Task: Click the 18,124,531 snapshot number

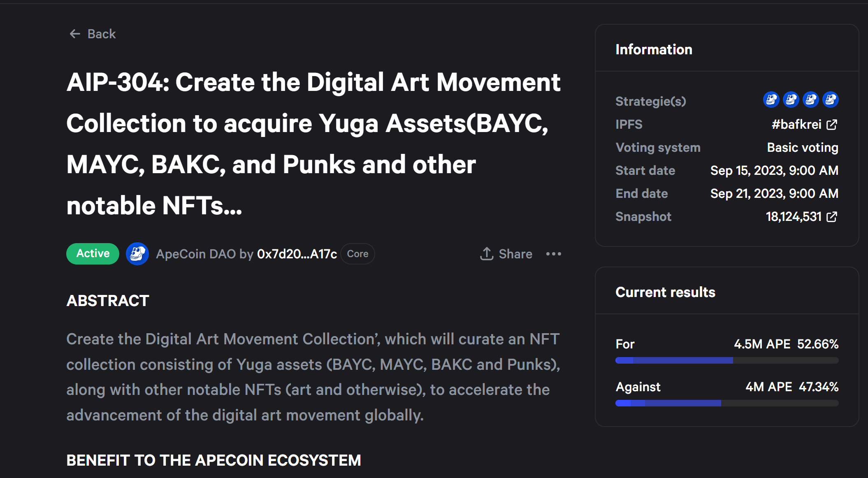Action: [x=793, y=217]
